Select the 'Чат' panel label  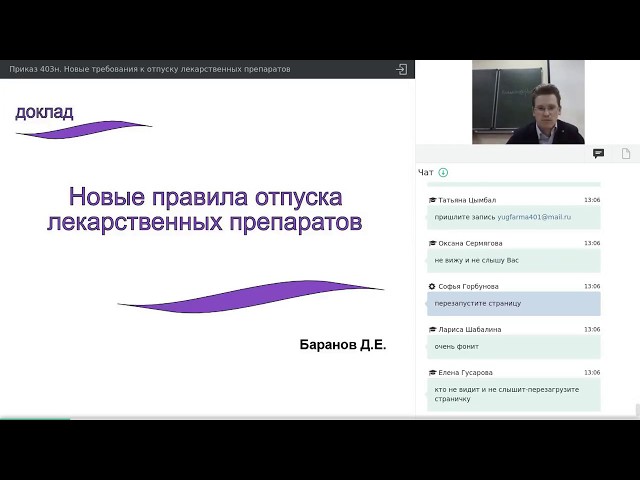pos(425,173)
